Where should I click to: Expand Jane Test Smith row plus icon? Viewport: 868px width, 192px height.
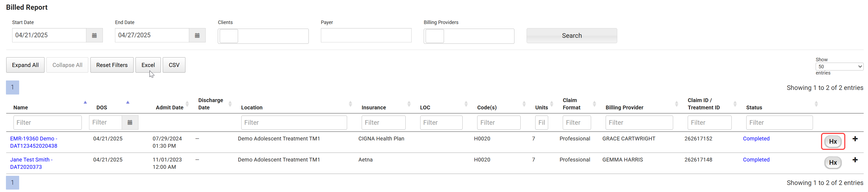click(855, 160)
